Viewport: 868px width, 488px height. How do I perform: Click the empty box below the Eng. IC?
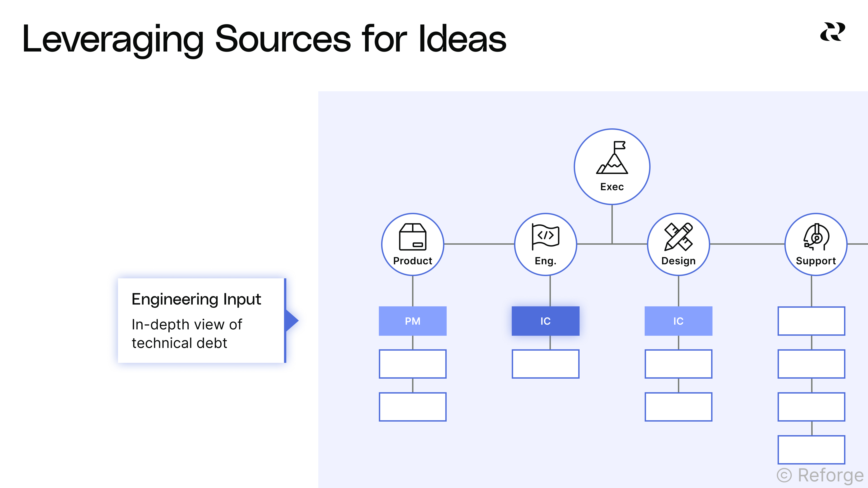point(545,364)
